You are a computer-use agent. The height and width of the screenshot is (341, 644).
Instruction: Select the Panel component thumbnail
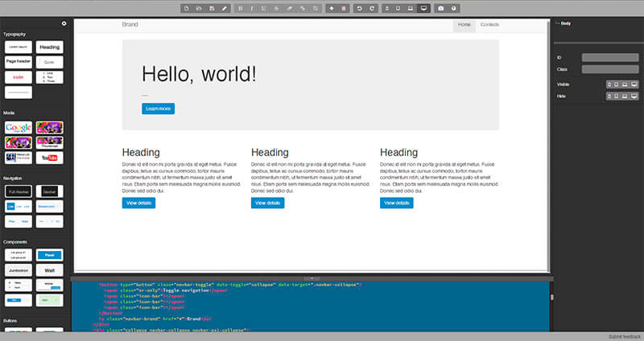[x=49, y=255]
